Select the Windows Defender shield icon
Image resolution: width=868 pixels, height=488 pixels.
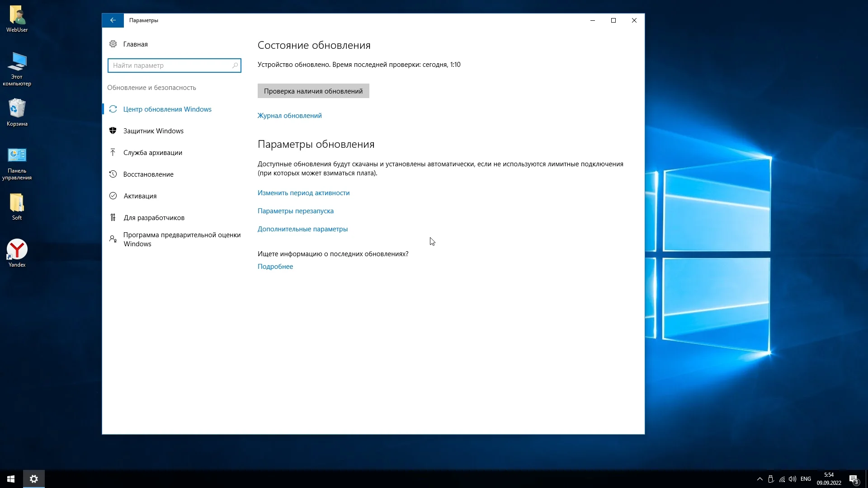(x=113, y=131)
